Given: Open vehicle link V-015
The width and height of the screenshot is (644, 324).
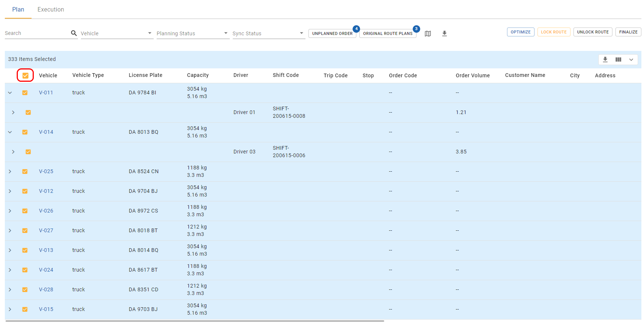Looking at the screenshot, I should tap(46, 309).
